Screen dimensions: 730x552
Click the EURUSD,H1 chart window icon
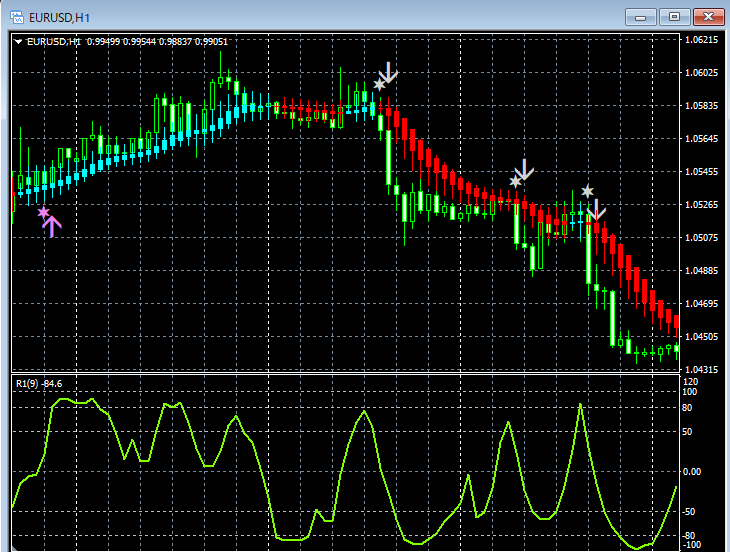17,18
